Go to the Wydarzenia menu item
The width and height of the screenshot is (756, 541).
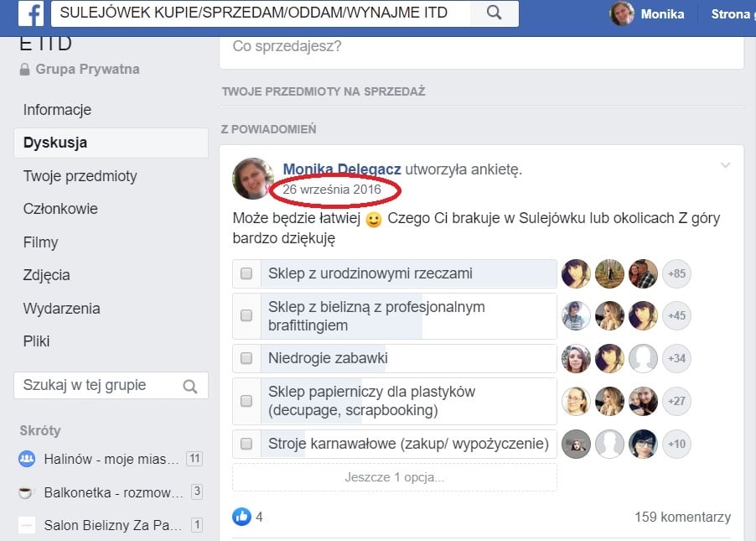tap(61, 308)
